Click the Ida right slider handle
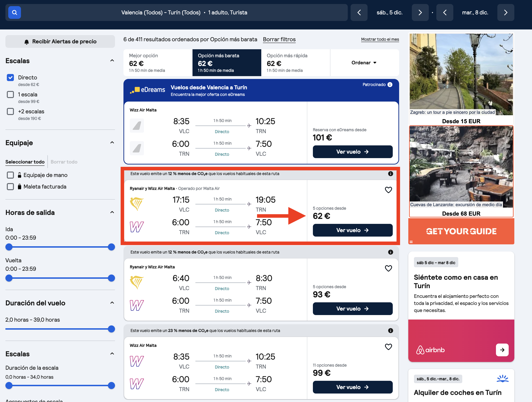532x402 pixels. tap(111, 247)
